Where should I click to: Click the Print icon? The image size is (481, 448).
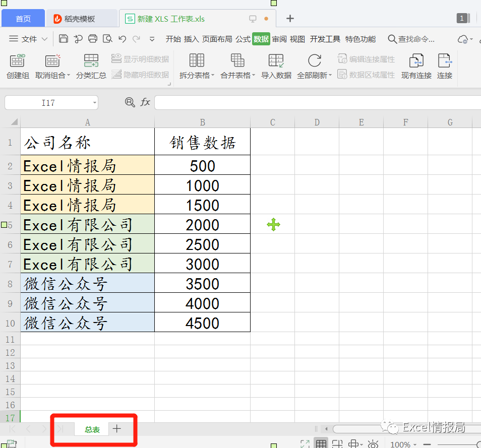click(x=93, y=39)
